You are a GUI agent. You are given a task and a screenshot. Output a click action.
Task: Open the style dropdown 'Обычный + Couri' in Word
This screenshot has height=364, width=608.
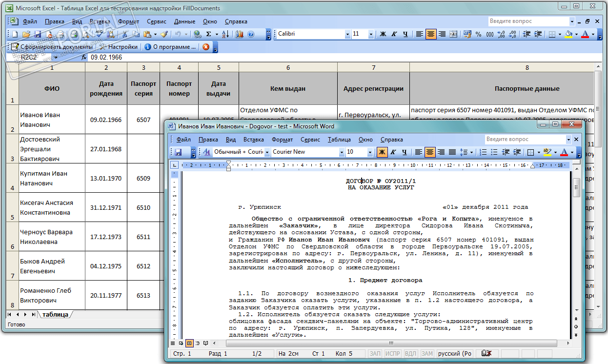(267, 152)
